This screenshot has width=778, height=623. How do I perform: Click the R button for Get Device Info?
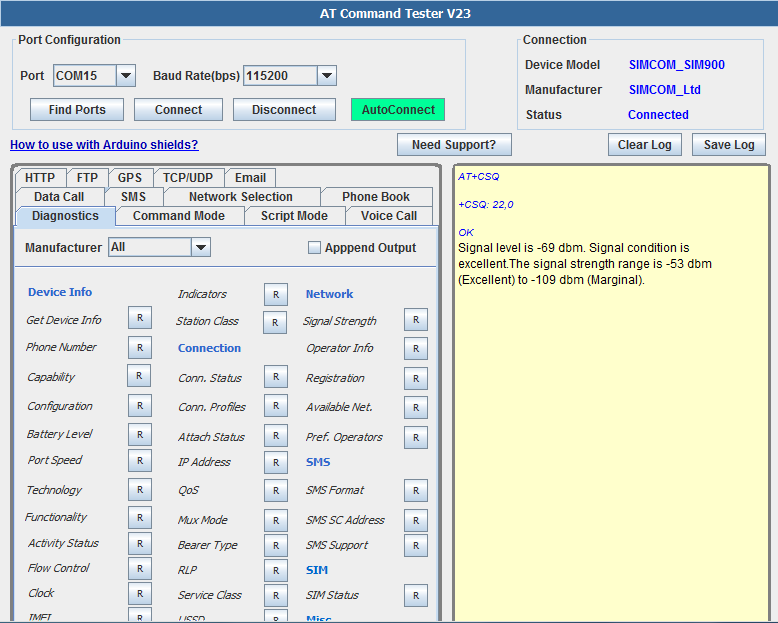coord(140,317)
